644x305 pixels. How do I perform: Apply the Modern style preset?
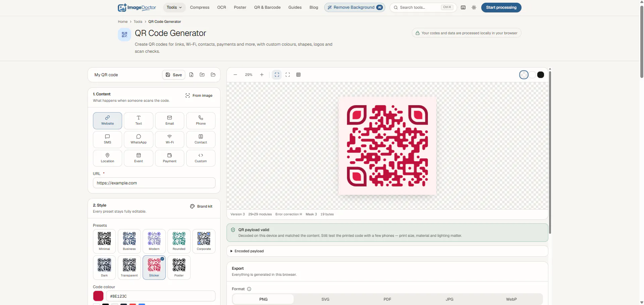154,241
